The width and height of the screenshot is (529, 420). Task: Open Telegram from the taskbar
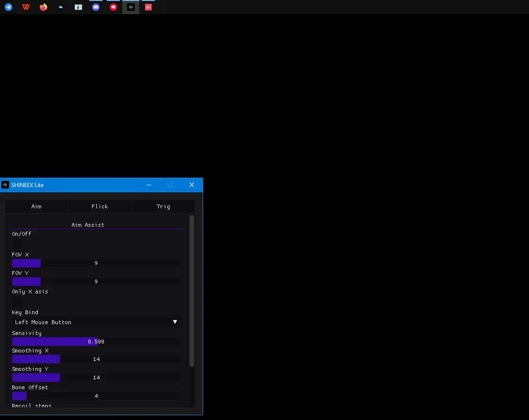click(9, 7)
